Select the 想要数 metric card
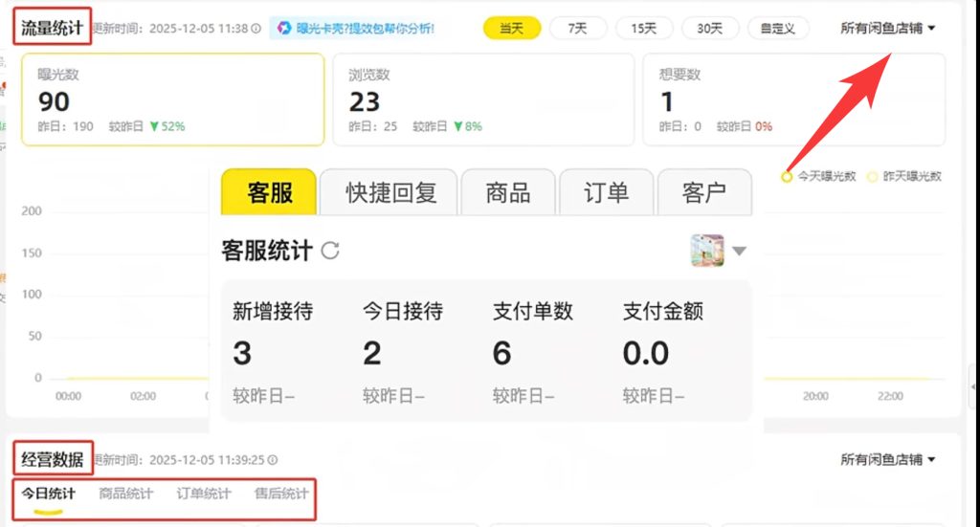The height and width of the screenshot is (527, 980). tap(793, 99)
